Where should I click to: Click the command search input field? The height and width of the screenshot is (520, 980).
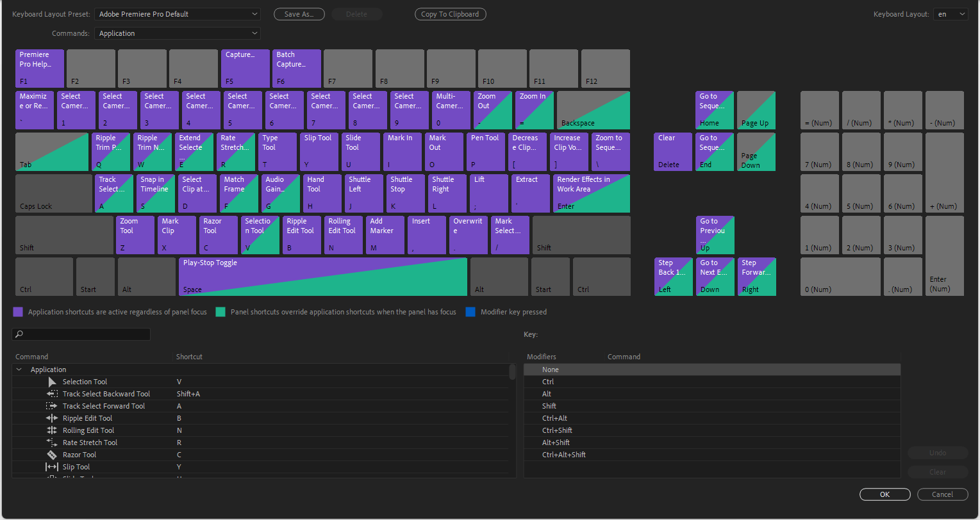click(x=81, y=334)
